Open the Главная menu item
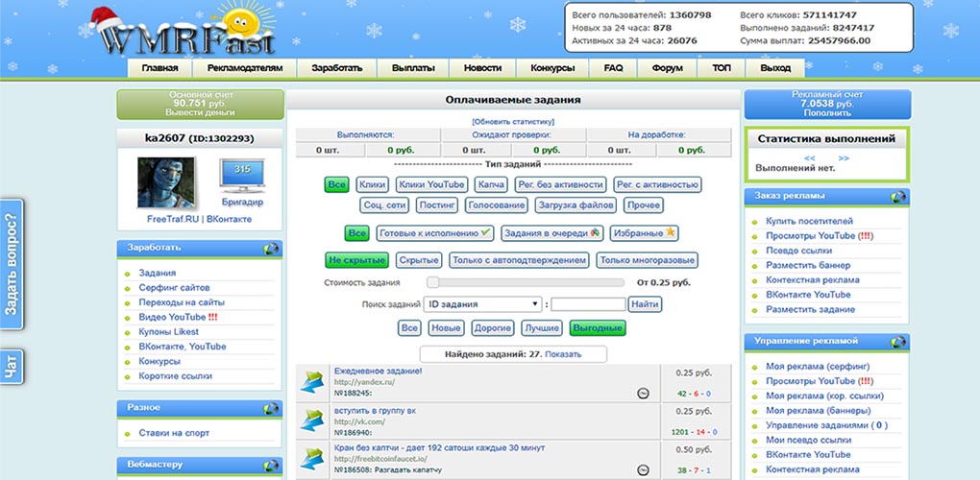Viewport: 980px width, 480px height. coord(159,69)
